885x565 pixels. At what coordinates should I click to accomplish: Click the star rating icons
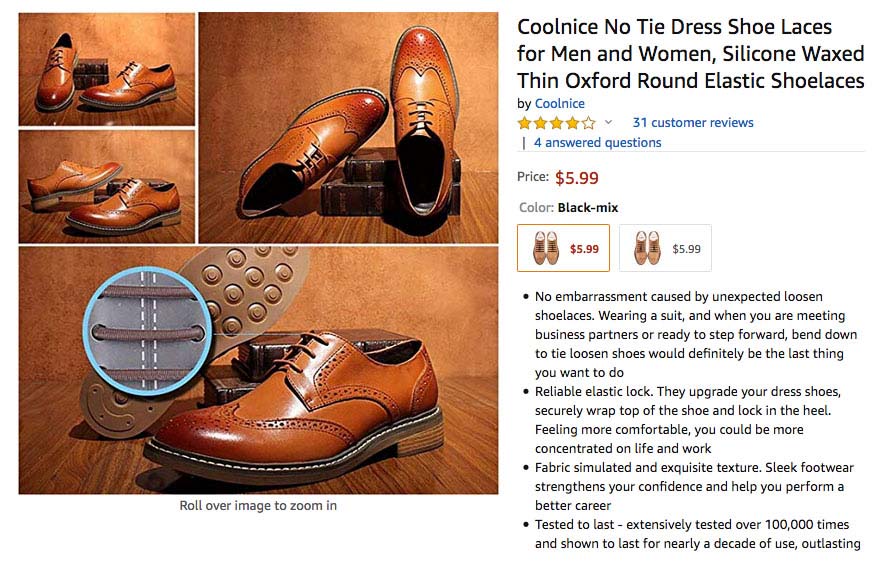(x=557, y=122)
